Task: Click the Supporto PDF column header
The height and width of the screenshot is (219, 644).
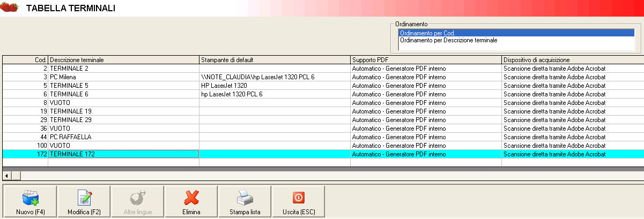Action: click(426, 60)
